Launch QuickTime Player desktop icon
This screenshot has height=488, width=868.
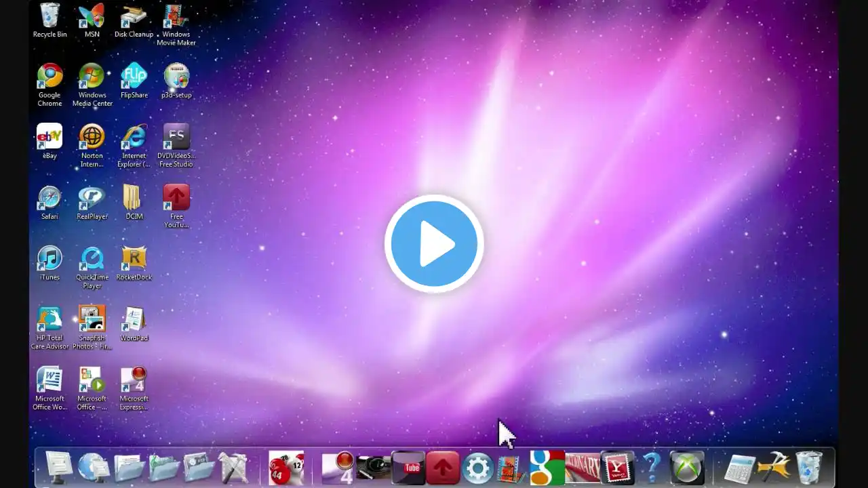[x=92, y=267]
